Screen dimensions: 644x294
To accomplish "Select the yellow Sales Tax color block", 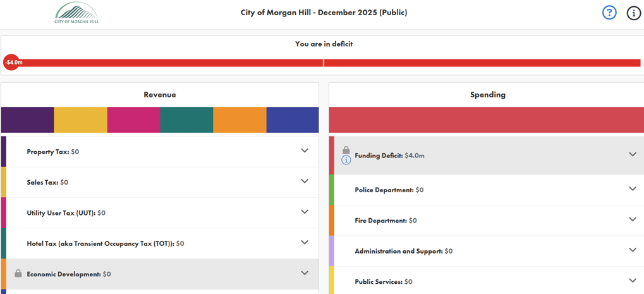I will point(80,120).
